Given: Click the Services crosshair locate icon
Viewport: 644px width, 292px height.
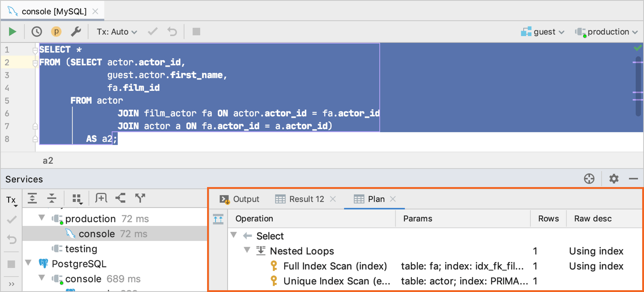Looking at the screenshot, I should (x=589, y=179).
